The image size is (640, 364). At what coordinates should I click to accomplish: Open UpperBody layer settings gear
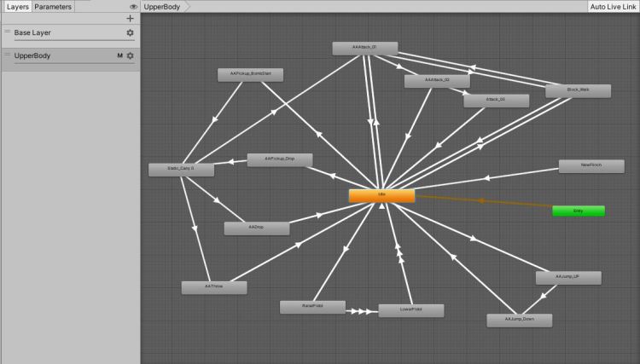point(130,56)
